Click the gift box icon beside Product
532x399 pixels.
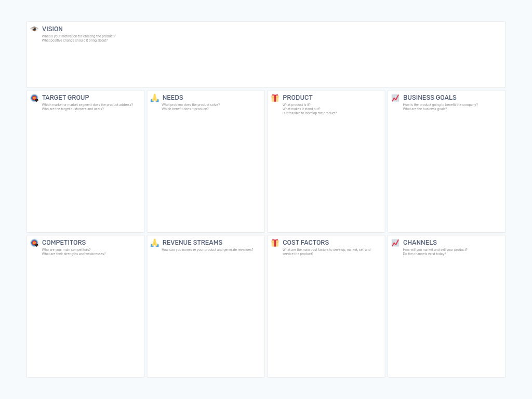pyautogui.click(x=275, y=98)
